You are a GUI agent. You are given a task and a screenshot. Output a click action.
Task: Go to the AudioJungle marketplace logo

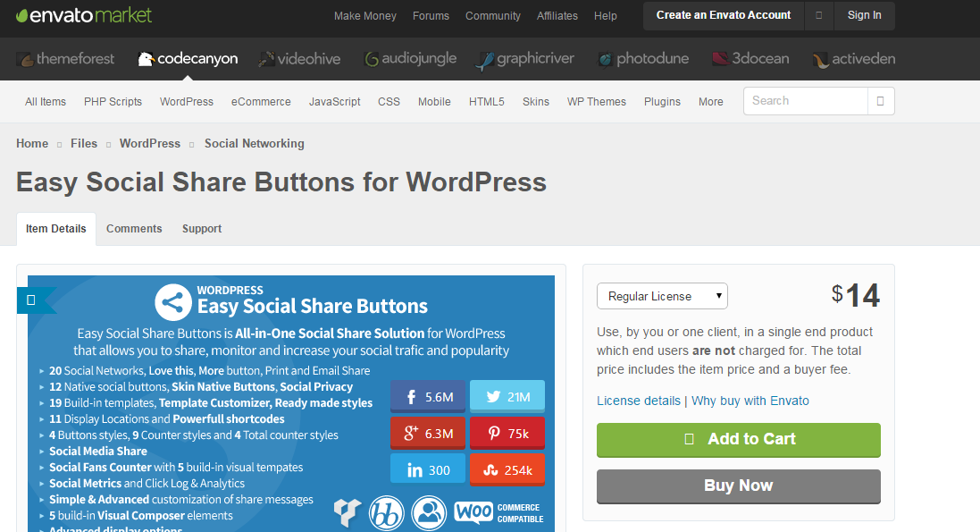pos(410,59)
